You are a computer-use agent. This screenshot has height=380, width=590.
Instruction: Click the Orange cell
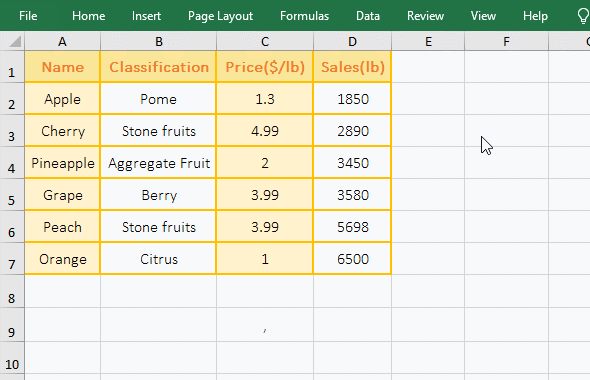pyautogui.click(x=62, y=259)
